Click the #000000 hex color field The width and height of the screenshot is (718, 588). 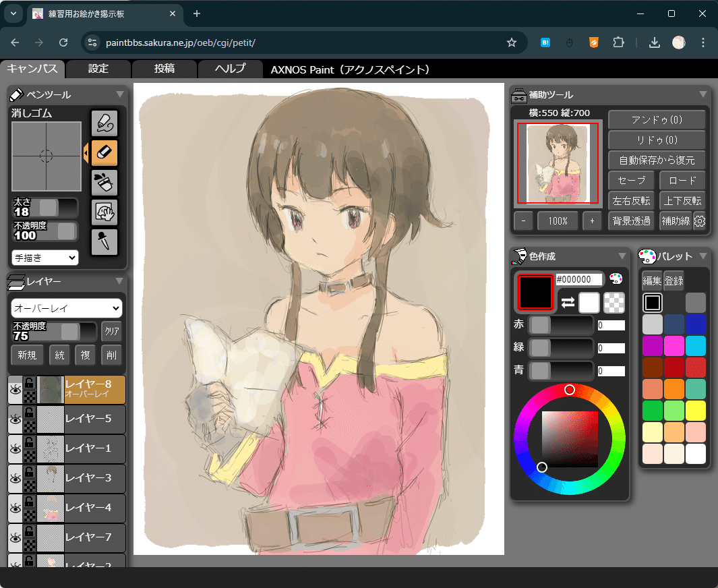click(579, 279)
